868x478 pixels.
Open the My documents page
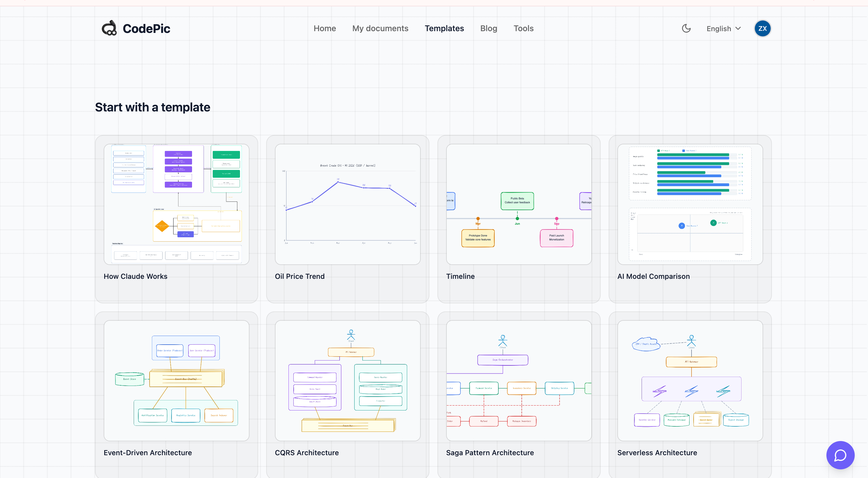380,28
